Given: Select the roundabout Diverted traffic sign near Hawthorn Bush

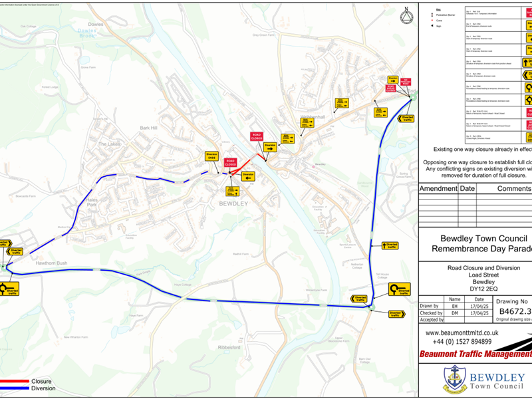Looking at the screenshot, I should click(x=9, y=289).
